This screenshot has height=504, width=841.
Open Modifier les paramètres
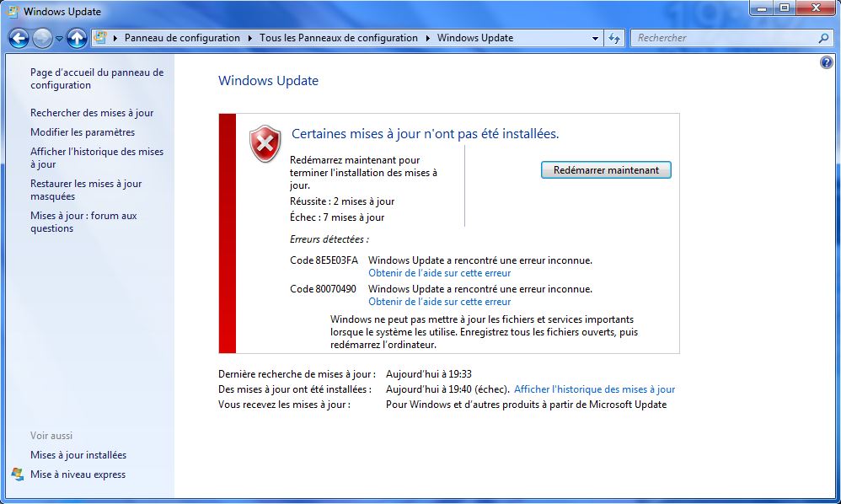83,132
